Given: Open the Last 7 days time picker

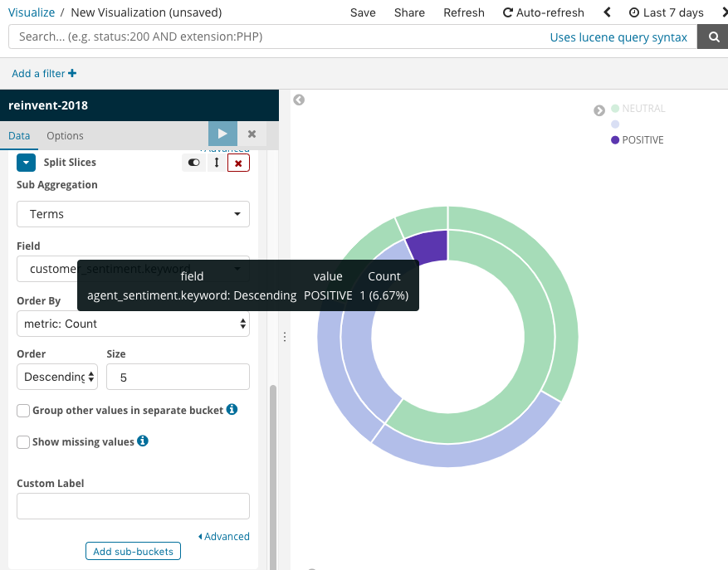Looking at the screenshot, I should (667, 12).
